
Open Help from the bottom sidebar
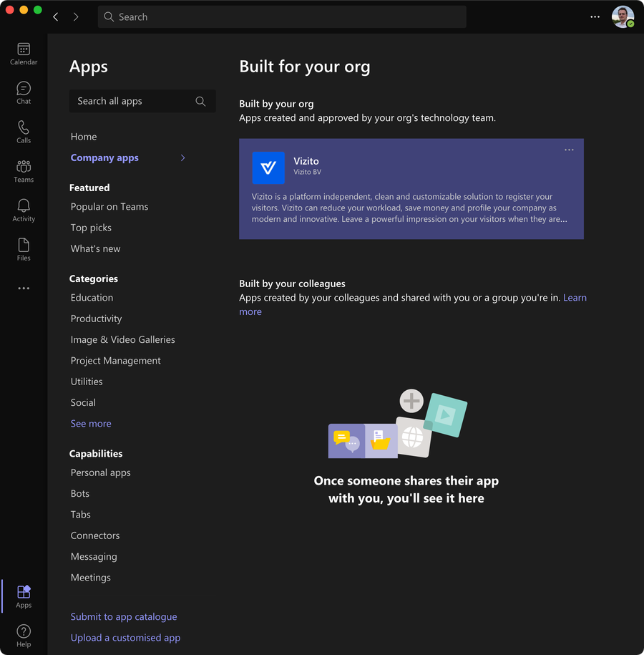tap(23, 634)
